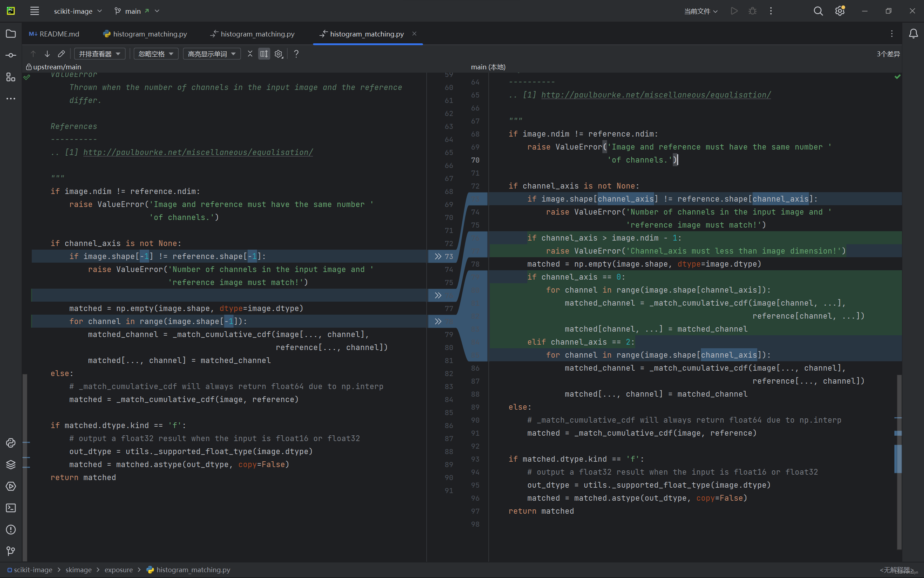Click 'elif channel_axis == 2:' line
The height and width of the screenshot is (578, 924).
click(581, 342)
